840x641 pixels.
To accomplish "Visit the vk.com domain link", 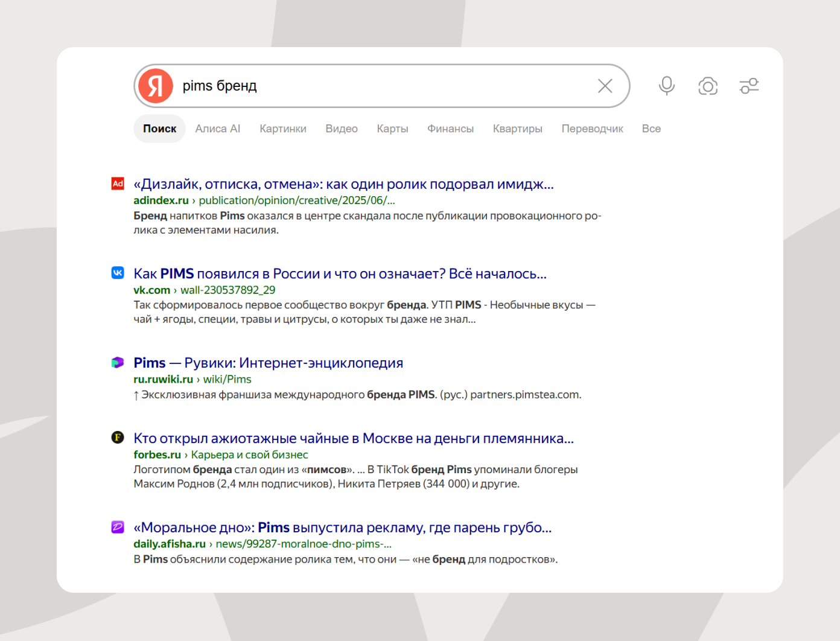I will [151, 290].
